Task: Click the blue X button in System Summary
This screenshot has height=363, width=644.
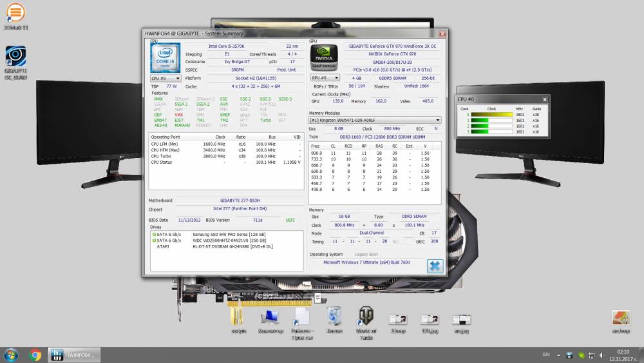Action: [x=435, y=266]
